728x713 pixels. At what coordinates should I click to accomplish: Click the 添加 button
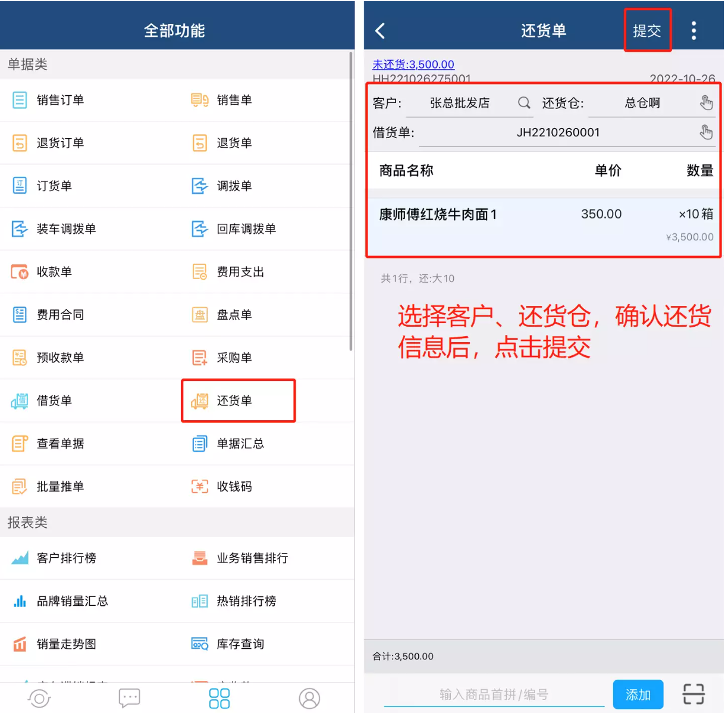(x=638, y=694)
